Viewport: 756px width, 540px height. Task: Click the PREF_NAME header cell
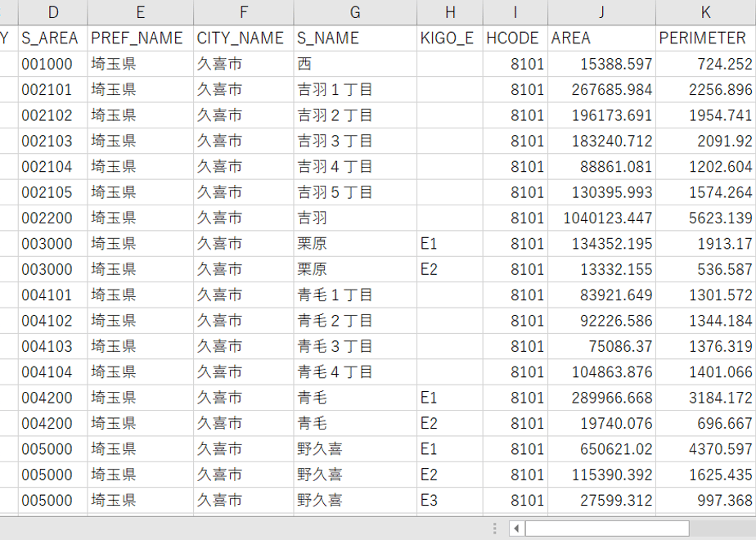point(140,38)
